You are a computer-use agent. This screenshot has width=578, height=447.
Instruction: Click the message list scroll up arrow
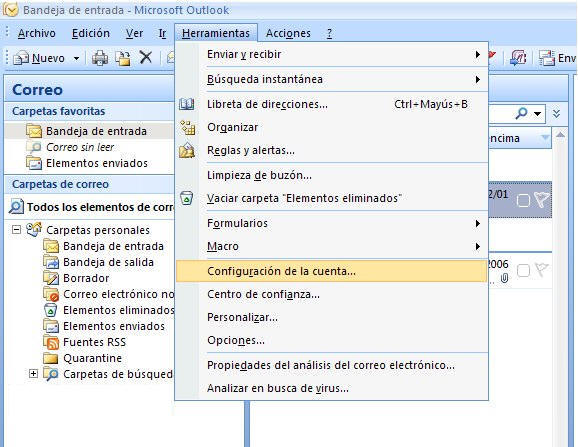pyautogui.click(x=560, y=135)
